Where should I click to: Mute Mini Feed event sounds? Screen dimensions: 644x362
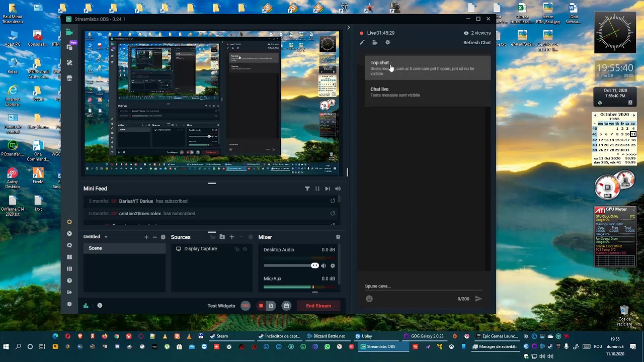click(x=338, y=189)
